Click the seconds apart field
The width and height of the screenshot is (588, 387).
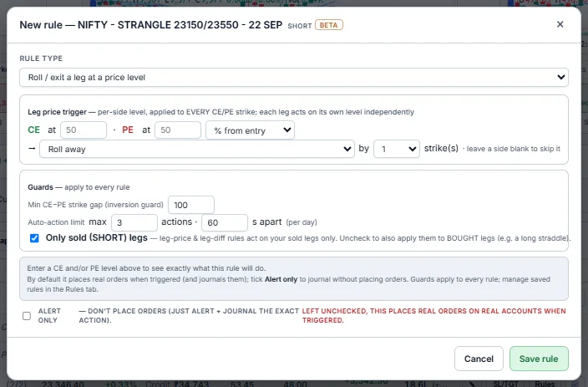[225, 222]
